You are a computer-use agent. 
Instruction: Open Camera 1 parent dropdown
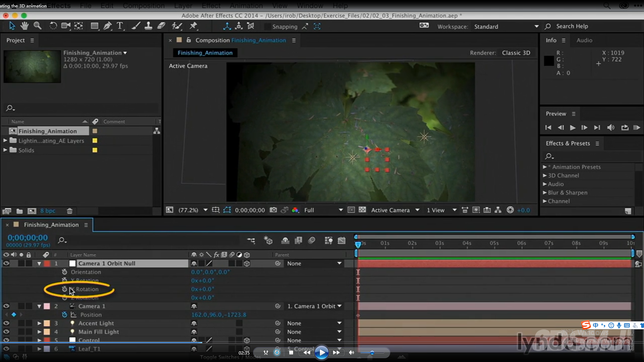coord(314,306)
